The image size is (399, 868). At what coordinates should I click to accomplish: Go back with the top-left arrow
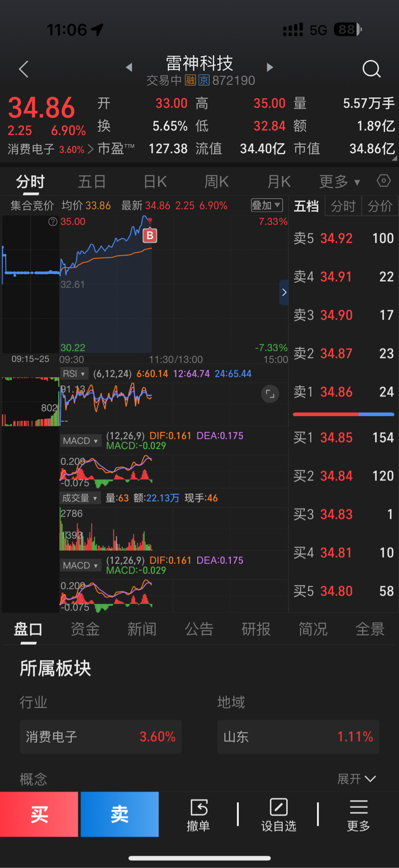pyautogui.click(x=23, y=69)
